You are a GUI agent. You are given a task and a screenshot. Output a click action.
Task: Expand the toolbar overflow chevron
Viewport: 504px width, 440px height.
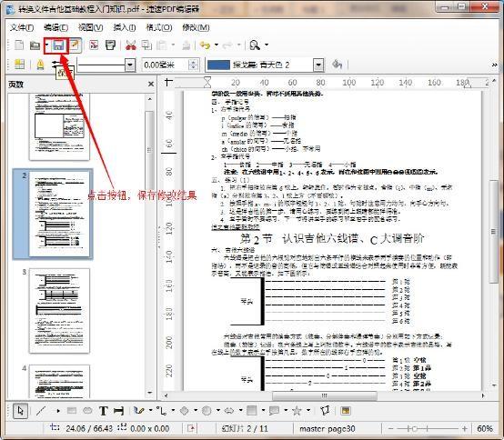click(494, 65)
